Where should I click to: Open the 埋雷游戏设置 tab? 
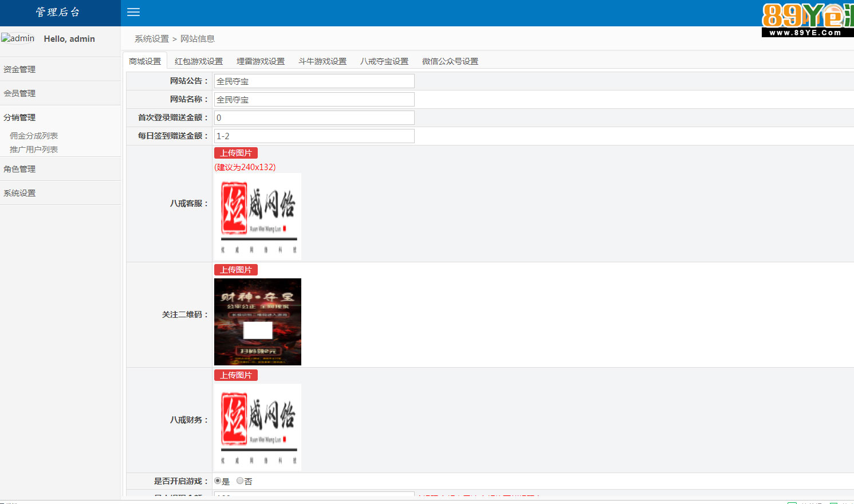261,61
